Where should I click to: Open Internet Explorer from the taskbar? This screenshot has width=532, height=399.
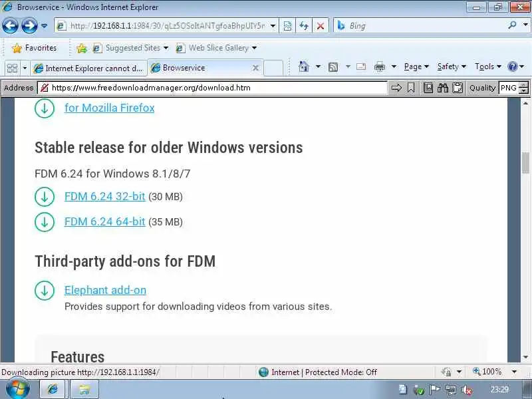(53, 389)
